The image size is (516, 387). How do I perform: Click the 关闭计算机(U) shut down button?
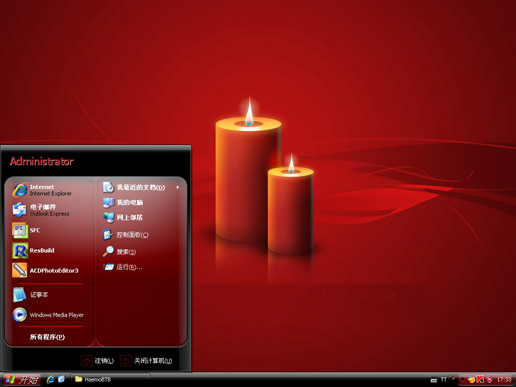(x=146, y=361)
